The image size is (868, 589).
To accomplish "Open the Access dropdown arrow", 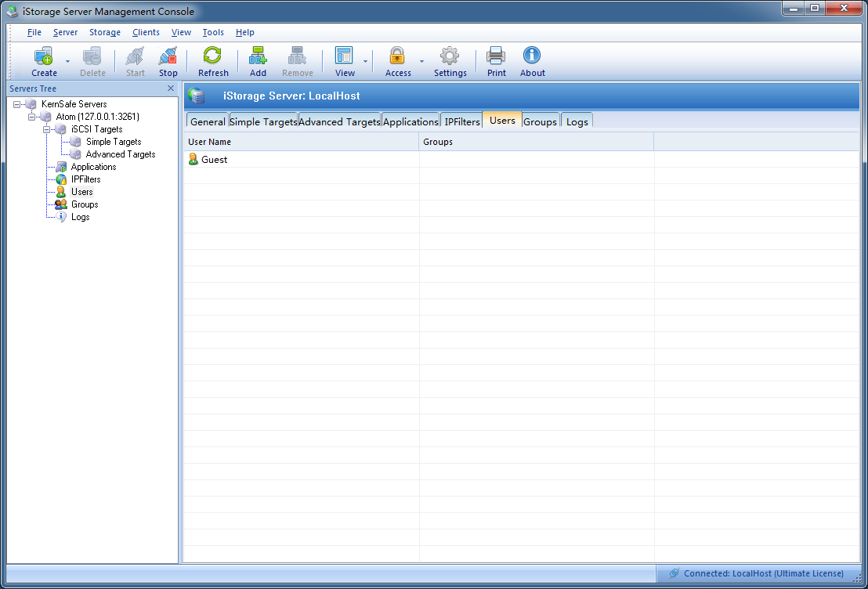I will pyautogui.click(x=421, y=61).
